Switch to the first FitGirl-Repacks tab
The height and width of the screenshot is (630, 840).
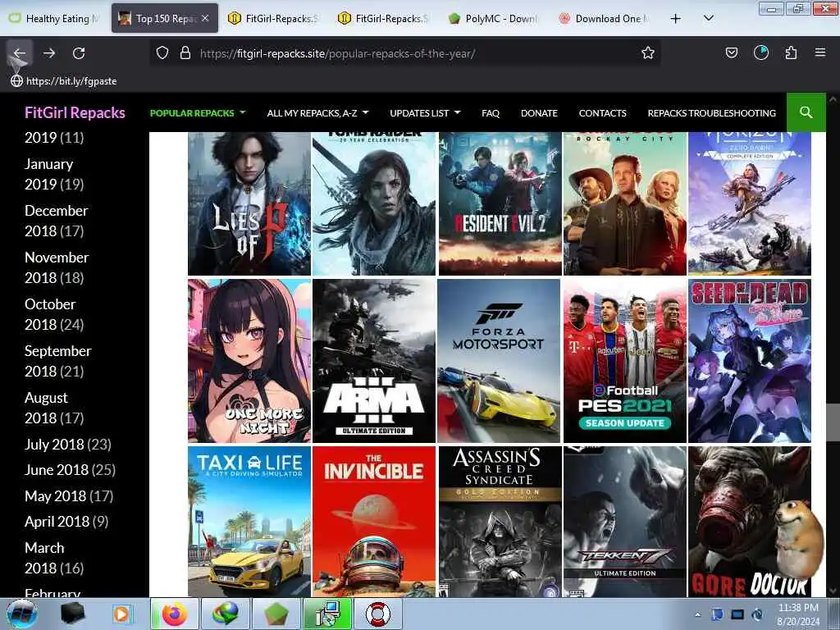coord(274,19)
